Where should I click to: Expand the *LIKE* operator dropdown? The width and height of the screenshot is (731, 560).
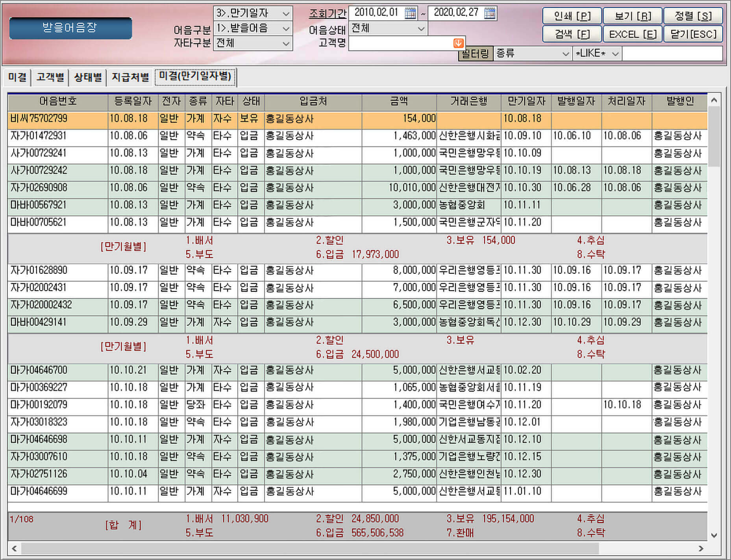point(615,54)
